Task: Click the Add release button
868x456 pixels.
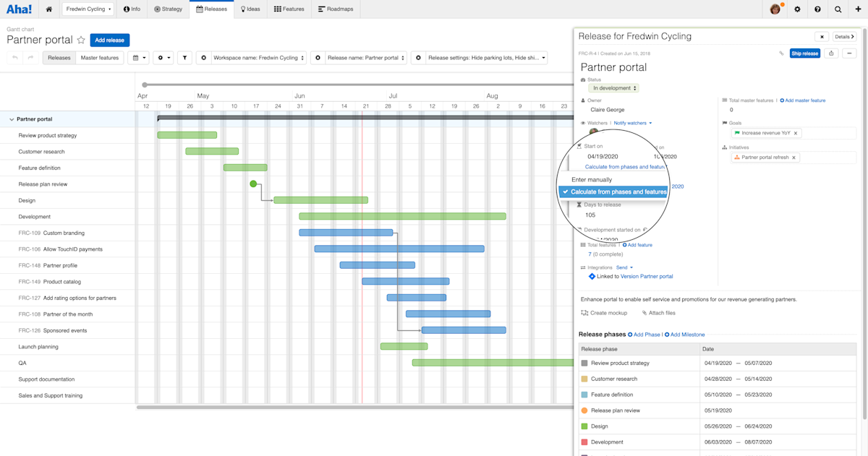Action: pos(110,40)
